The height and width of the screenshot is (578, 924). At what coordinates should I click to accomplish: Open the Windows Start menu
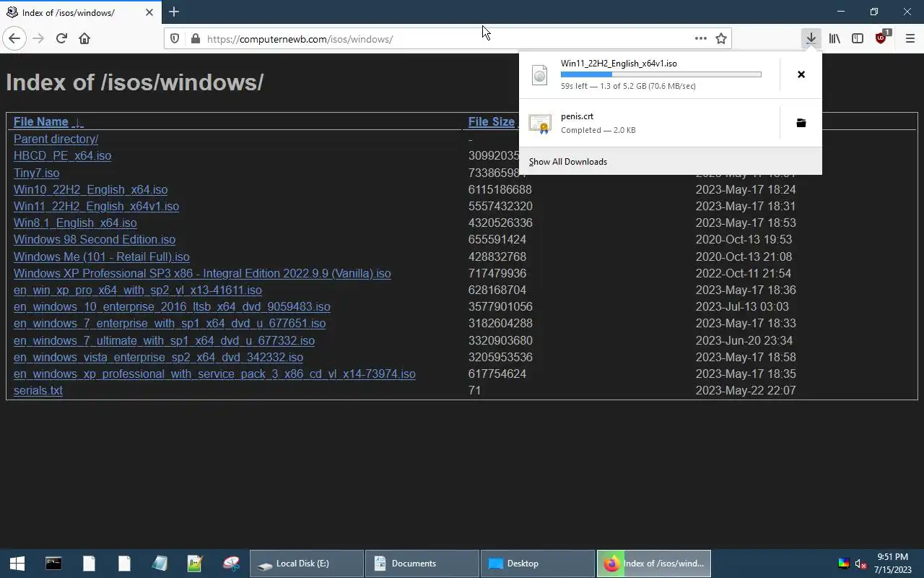[x=17, y=564]
